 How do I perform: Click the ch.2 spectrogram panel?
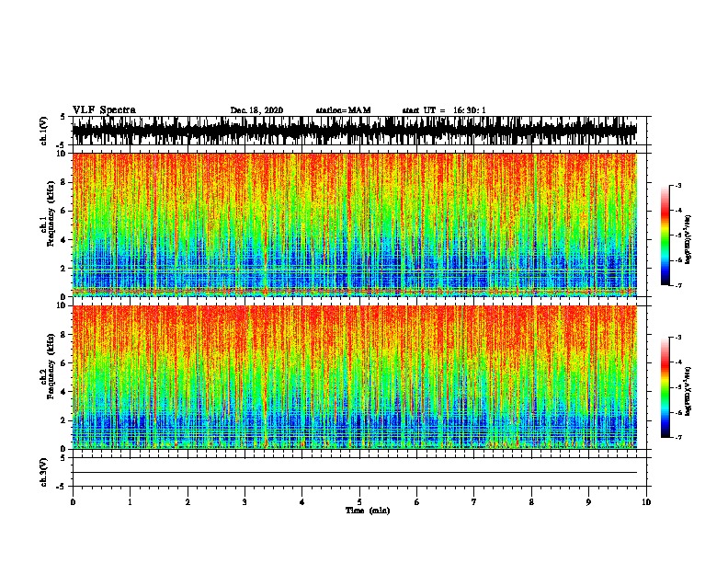(x=355, y=377)
